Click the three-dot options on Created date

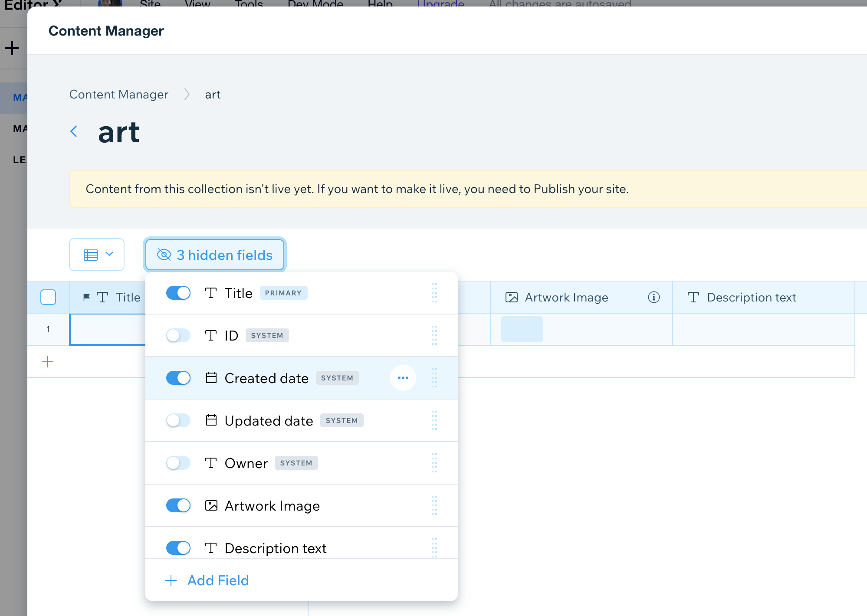point(403,378)
